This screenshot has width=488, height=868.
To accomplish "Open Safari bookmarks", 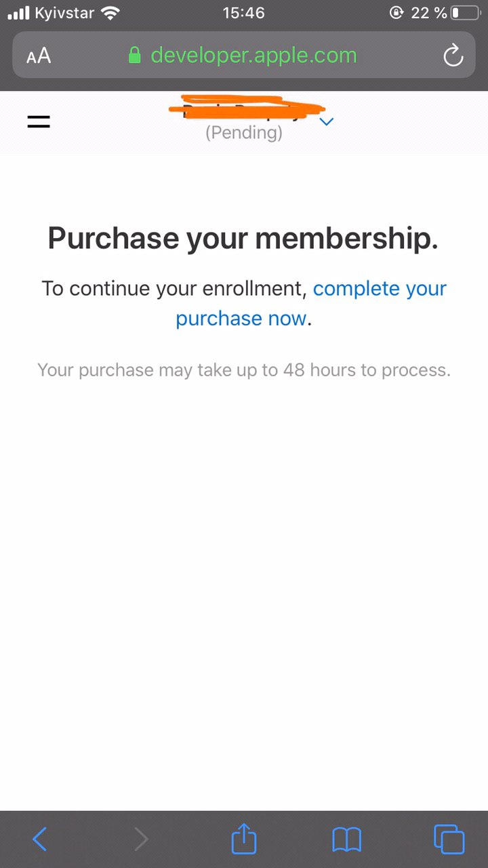I will (x=346, y=840).
